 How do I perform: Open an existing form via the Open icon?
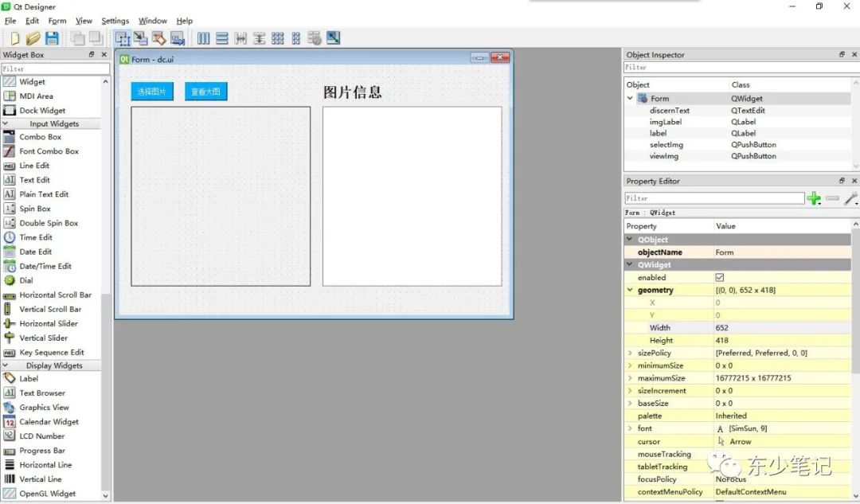(x=33, y=37)
